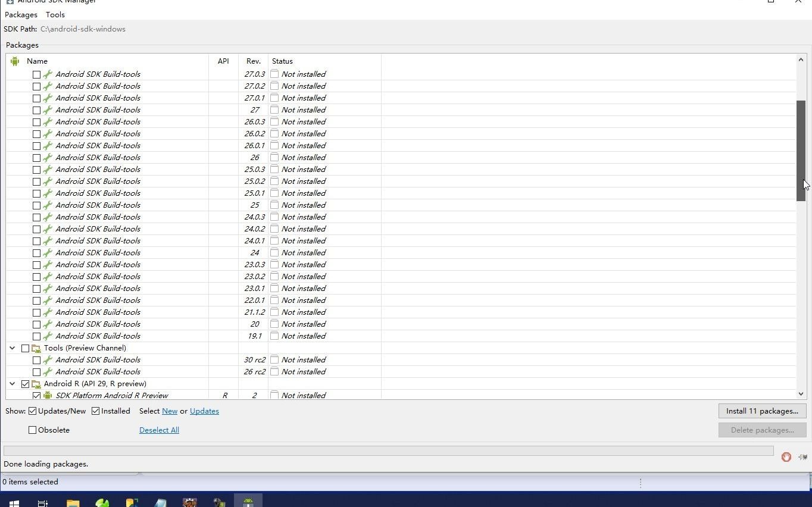Check Build-tools 30 rc2 checkbox
The width and height of the screenshot is (812, 507).
[36, 360]
